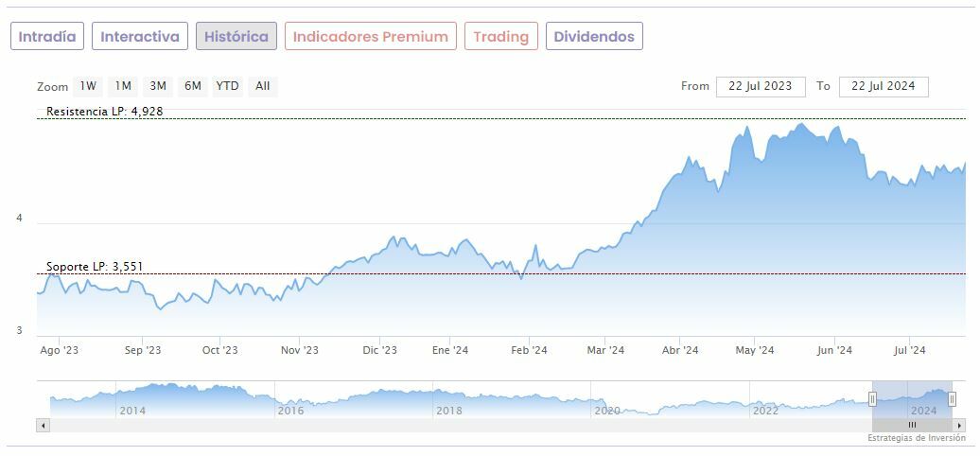This screenshot has height=456, width=980.
Task: Click the From date input field
Action: tap(761, 86)
